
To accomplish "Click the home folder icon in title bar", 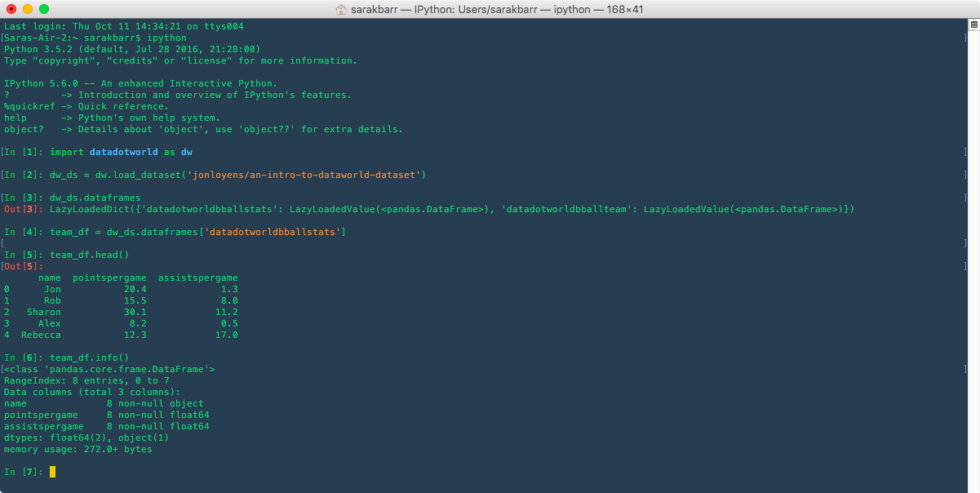I will pyautogui.click(x=340, y=9).
